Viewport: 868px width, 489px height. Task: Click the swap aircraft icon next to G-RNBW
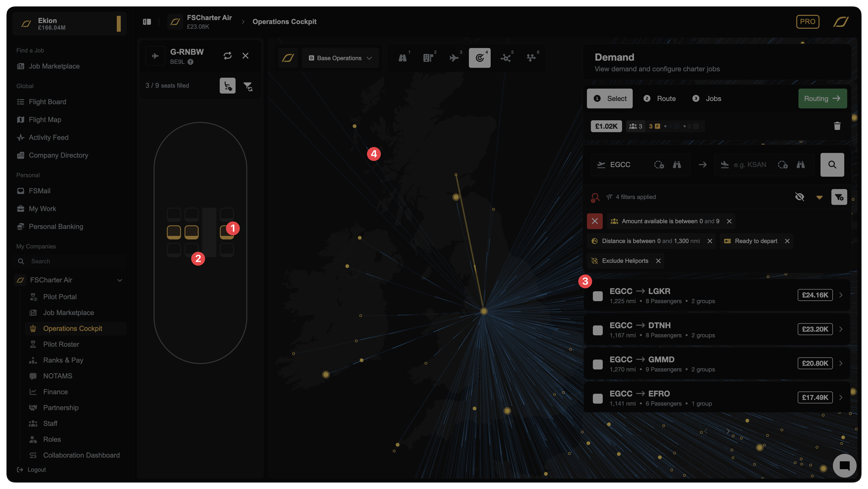pyautogui.click(x=227, y=56)
